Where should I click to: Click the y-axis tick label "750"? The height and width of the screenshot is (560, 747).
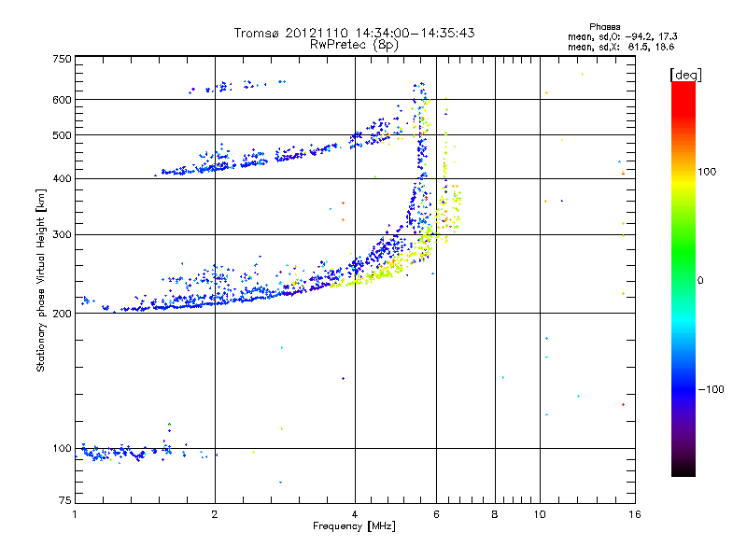[x=62, y=59]
